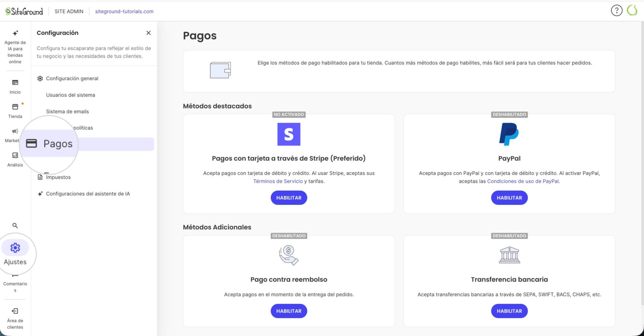Viewport: 644px width, 336px height.
Task: Click the PayPal logo icon
Action: pyautogui.click(x=509, y=134)
